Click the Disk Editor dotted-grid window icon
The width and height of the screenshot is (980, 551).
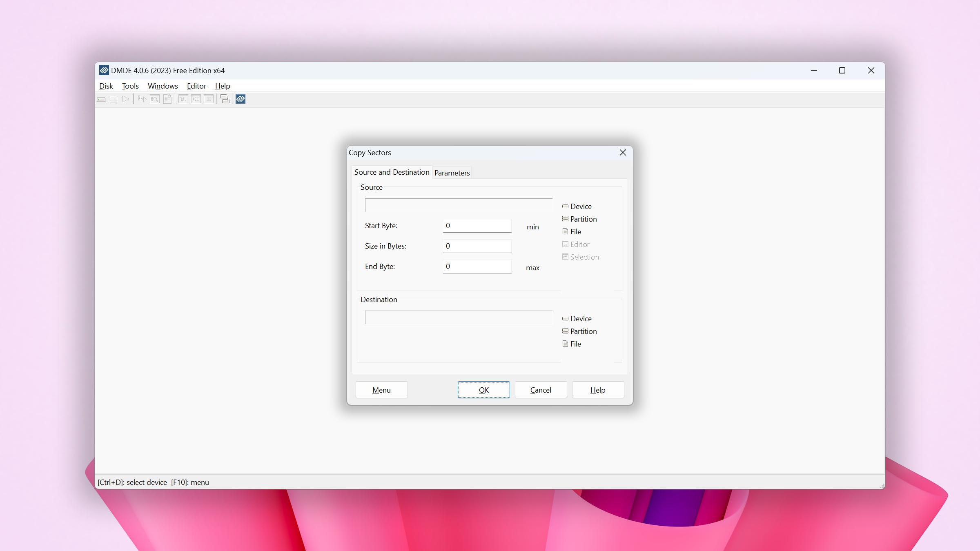point(209,99)
